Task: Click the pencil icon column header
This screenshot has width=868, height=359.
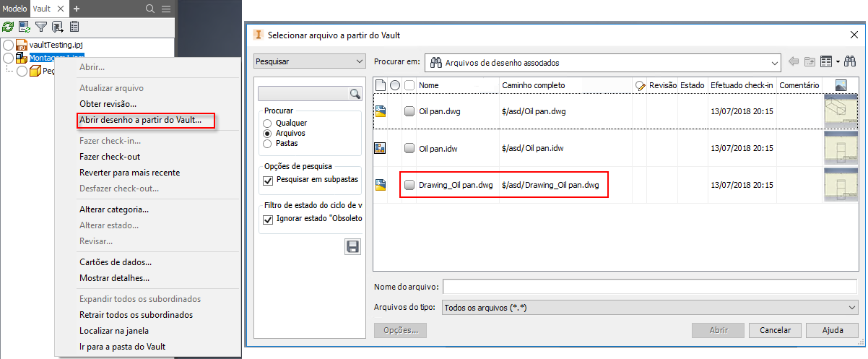Action: click(x=640, y=85)
